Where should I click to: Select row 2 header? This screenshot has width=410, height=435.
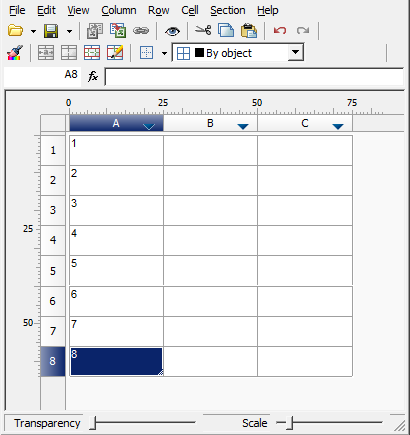(x=53, y=180)
